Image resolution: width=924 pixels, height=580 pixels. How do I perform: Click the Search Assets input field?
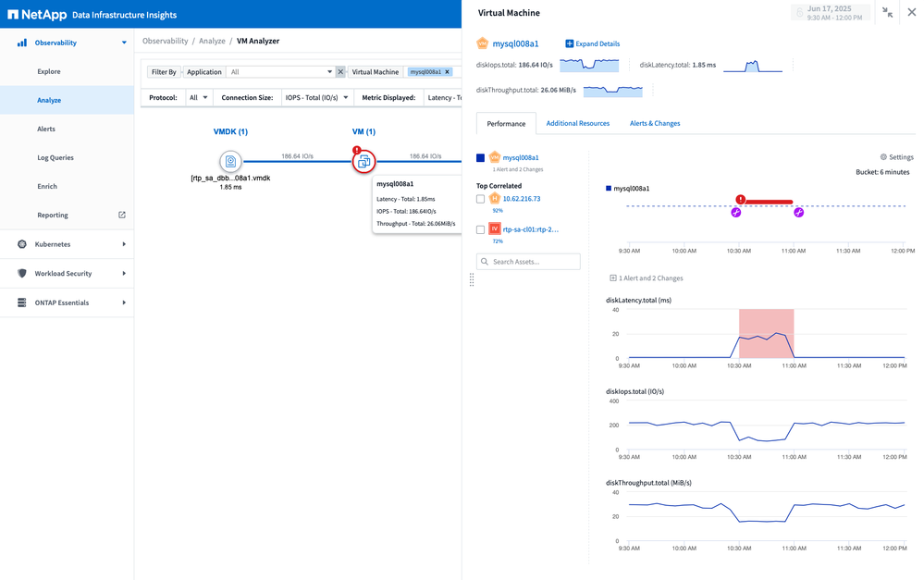point(528,262)
